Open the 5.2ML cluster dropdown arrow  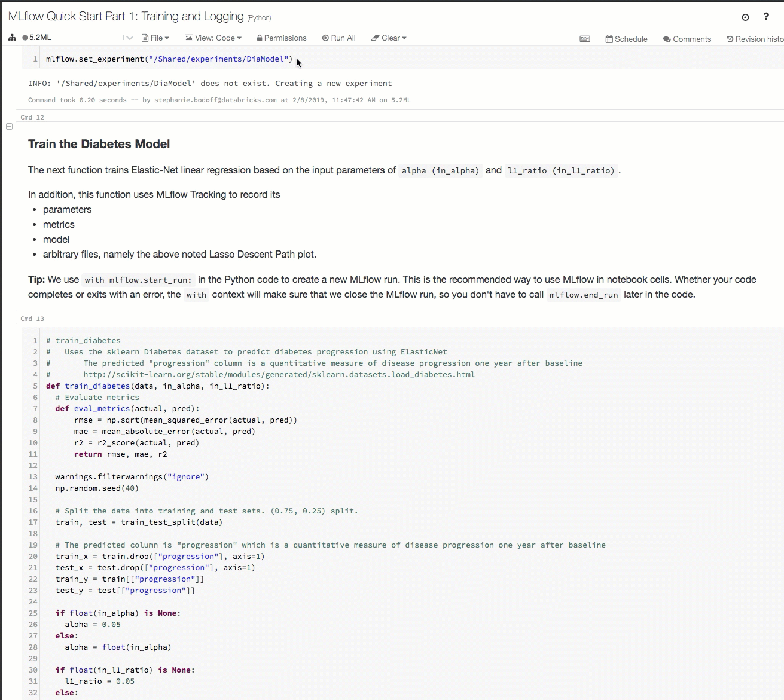(x=130, y=38)
